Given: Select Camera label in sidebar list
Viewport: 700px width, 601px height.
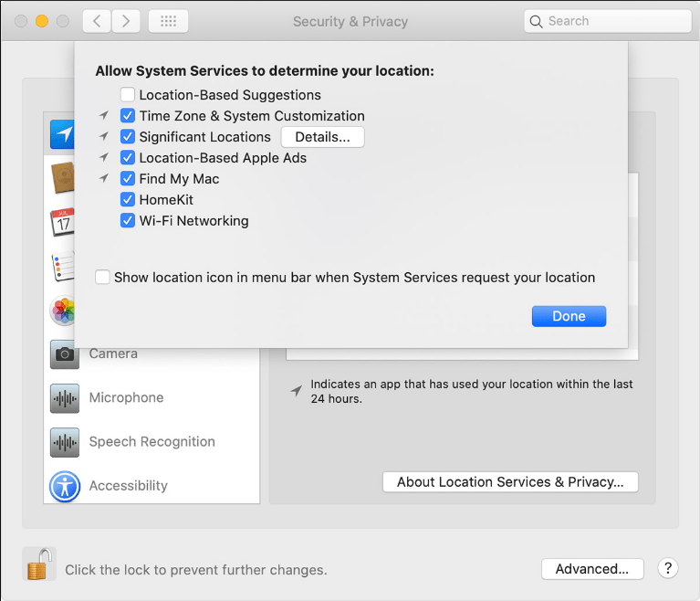Looking at the screenshot, I should coord(113,353).
